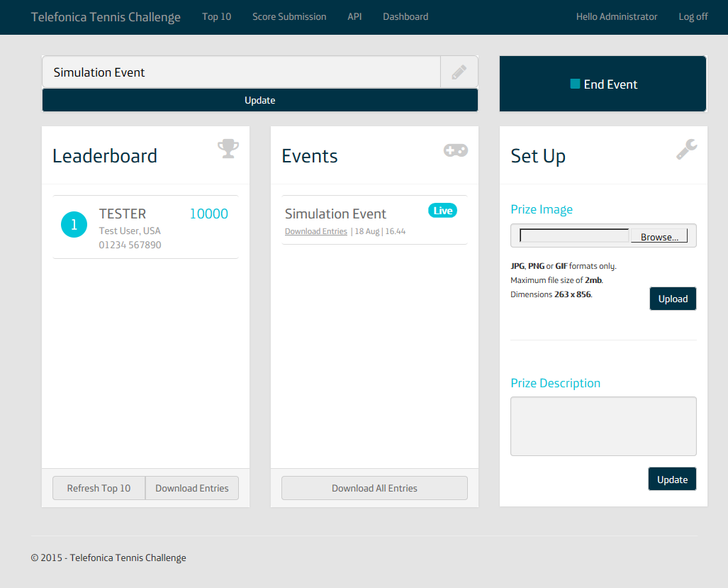Go to Score Submission page
This screenshot has width=728, height=588.
pyautogui.click(x=289, y=16)
